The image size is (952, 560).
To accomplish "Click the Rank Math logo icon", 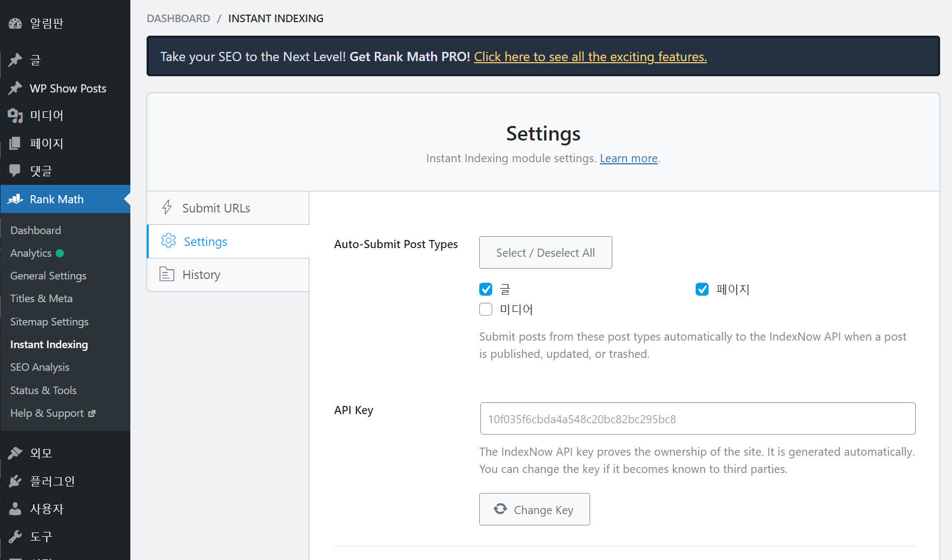I will coord(15,199).
